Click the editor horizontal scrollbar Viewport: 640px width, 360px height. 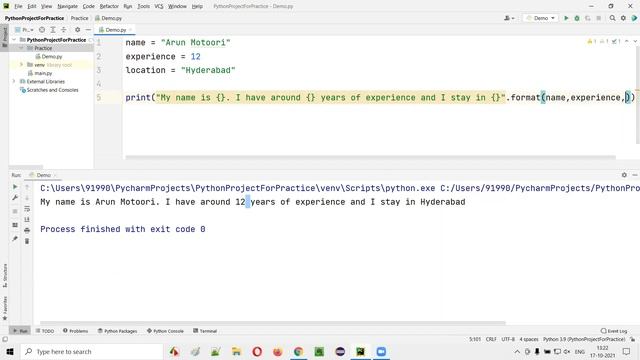point(370,157)
